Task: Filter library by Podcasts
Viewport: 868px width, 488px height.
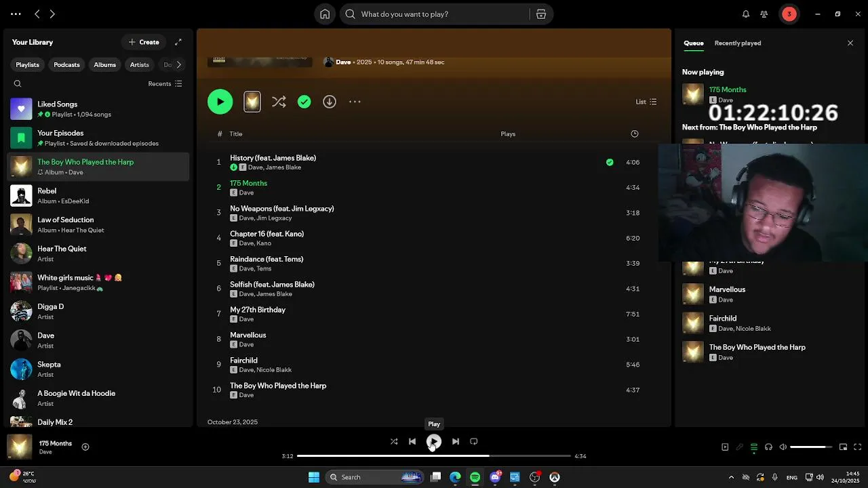Action: coord(66,65)
